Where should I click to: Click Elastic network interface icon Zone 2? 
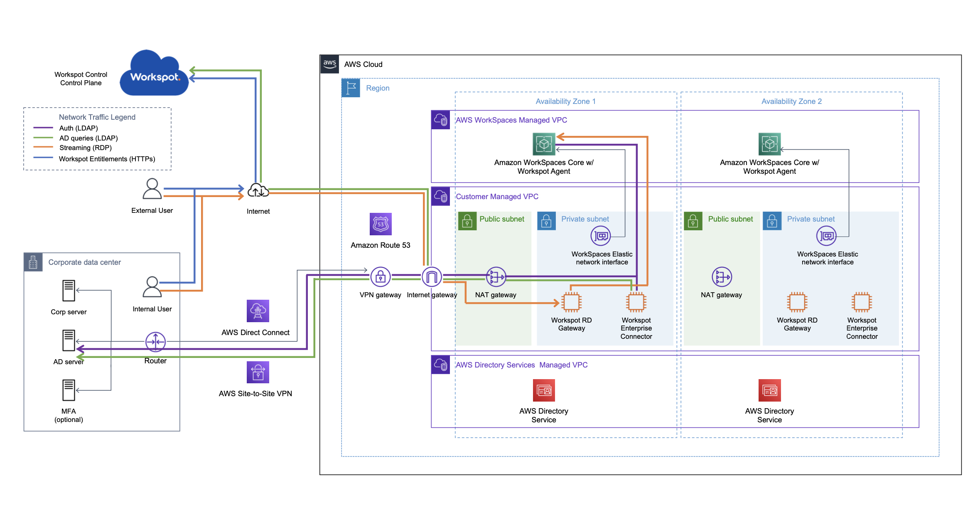[x=827, y=236]
